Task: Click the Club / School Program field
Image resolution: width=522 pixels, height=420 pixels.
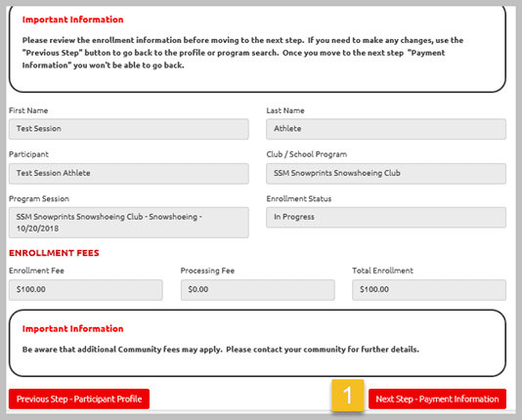Action: tap(386, 174)
